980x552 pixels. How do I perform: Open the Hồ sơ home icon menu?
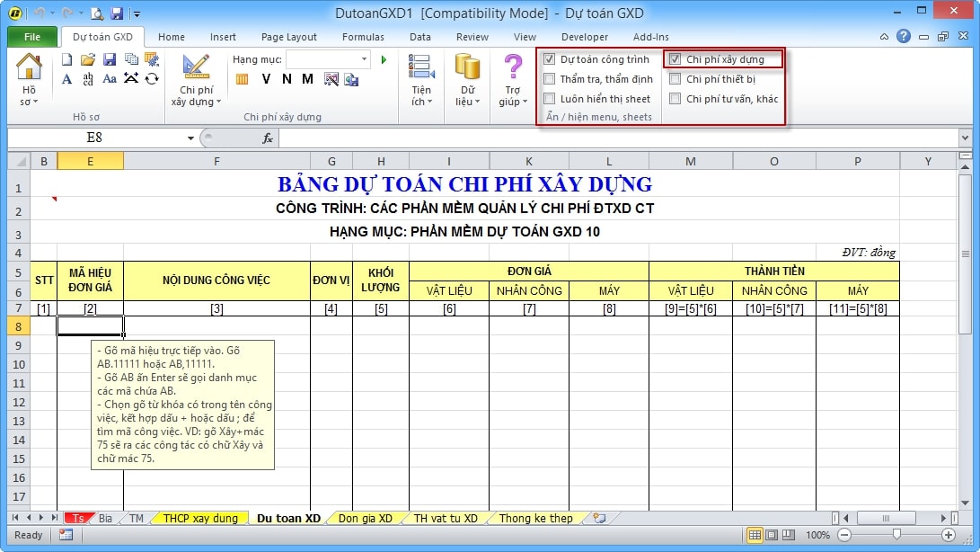pyautogui.click(x=29, y=78)
